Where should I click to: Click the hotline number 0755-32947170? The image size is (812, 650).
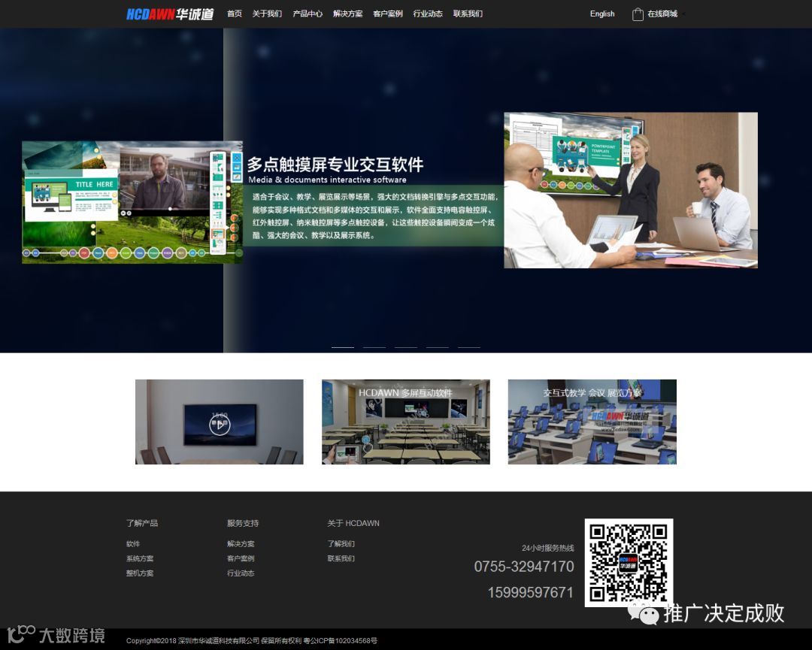[x=524, y=567]
